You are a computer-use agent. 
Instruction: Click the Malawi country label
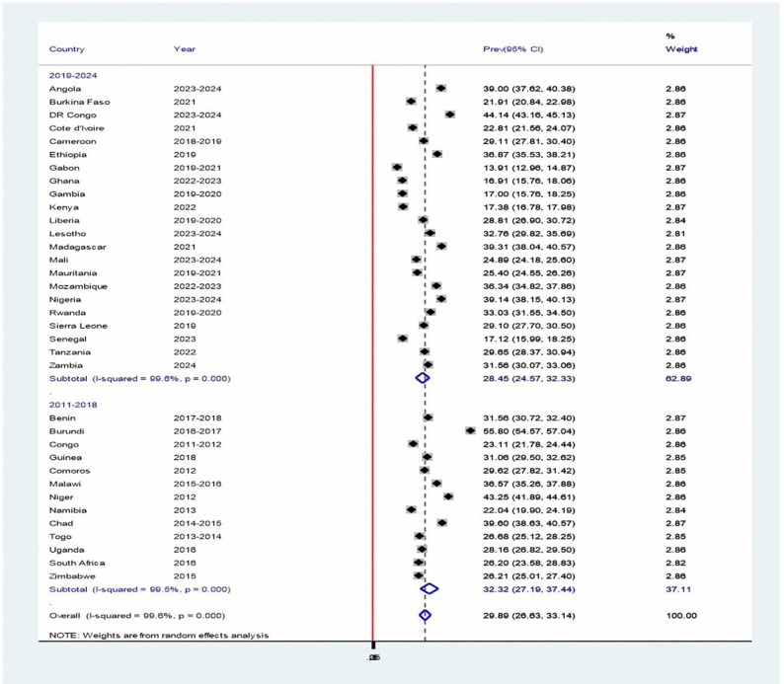65,485
